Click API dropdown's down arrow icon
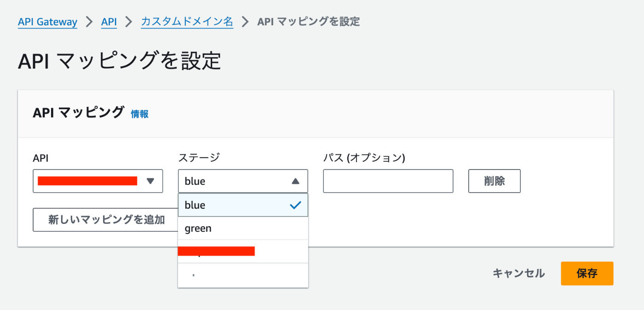644x310 pixels. [x=150, y=181]
